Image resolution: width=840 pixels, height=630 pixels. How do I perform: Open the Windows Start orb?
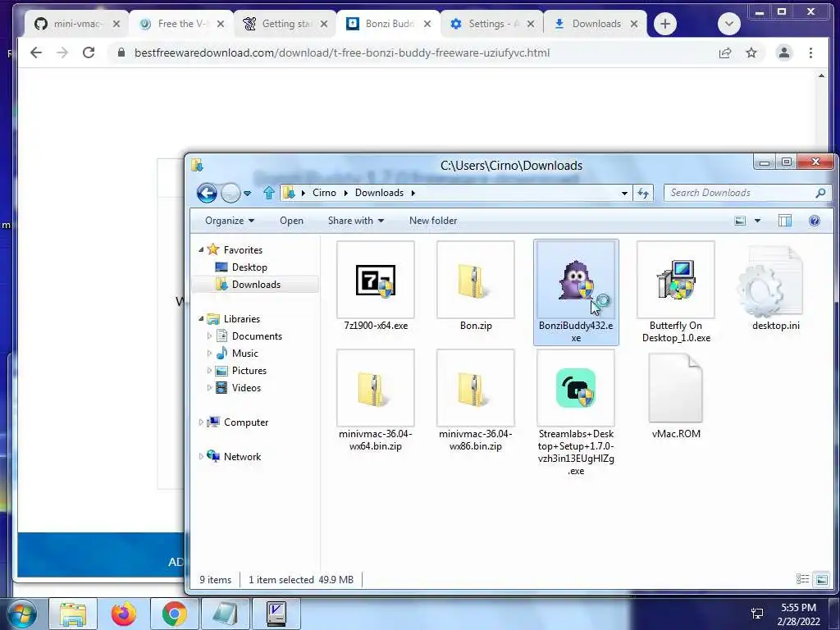click(x=22, y=615)
